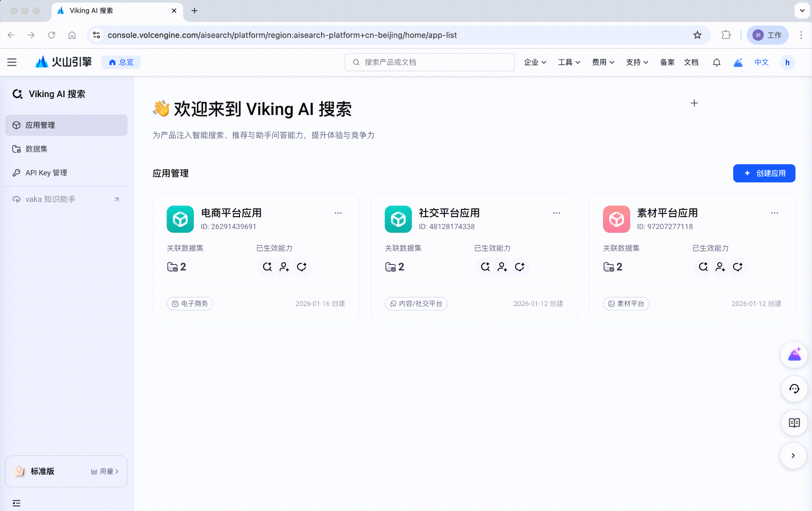The height and width of the screenshot is (511, 812).
Task: Open the floating AI assistant icon
Action: pos(794,355)
